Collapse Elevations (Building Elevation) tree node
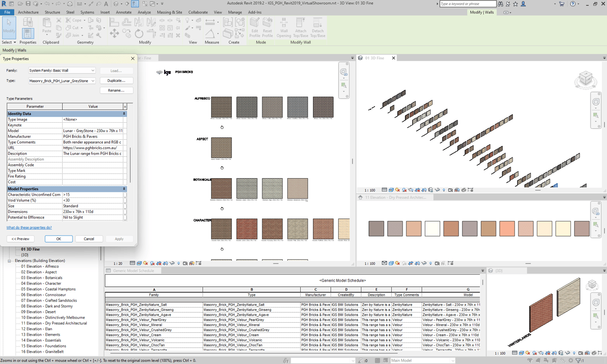Image resolution: width=607 pixels, height=364 pixels. coord(9,261)
